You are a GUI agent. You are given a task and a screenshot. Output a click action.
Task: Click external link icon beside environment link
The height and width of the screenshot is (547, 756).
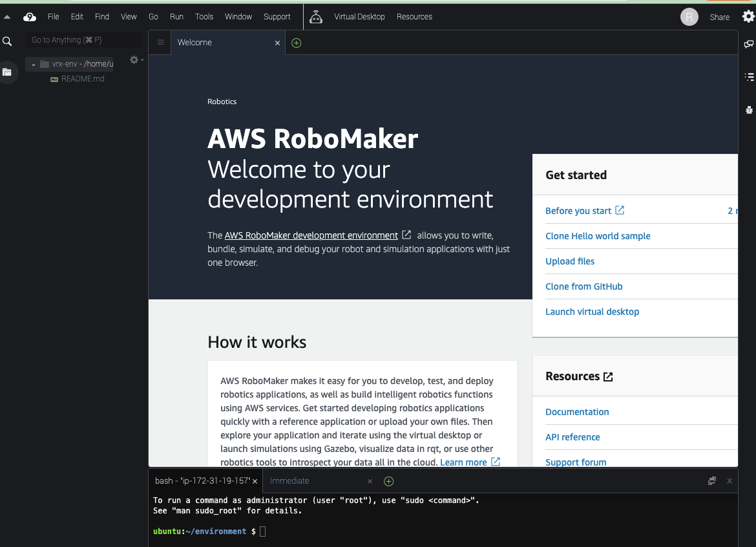coord(406,235)
